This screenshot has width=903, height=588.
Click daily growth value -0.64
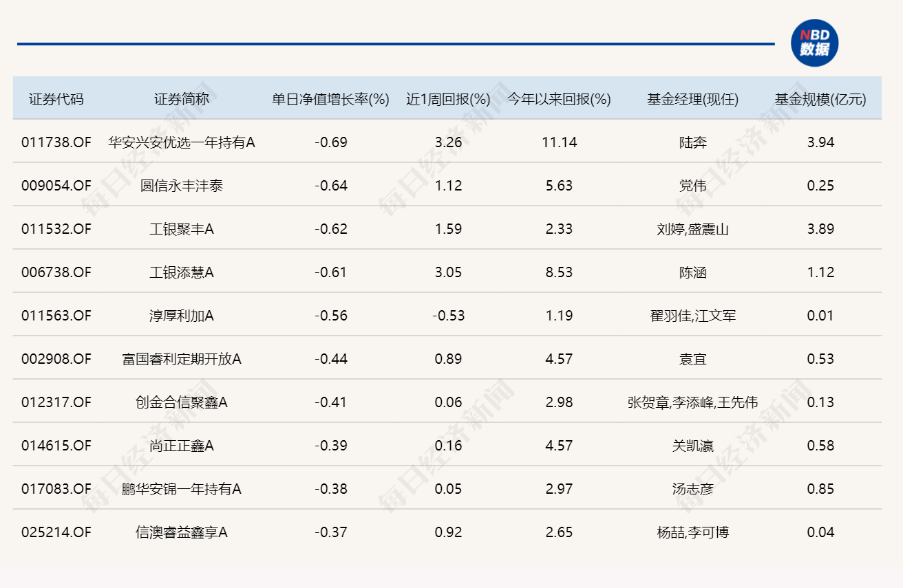coord(331,186)
